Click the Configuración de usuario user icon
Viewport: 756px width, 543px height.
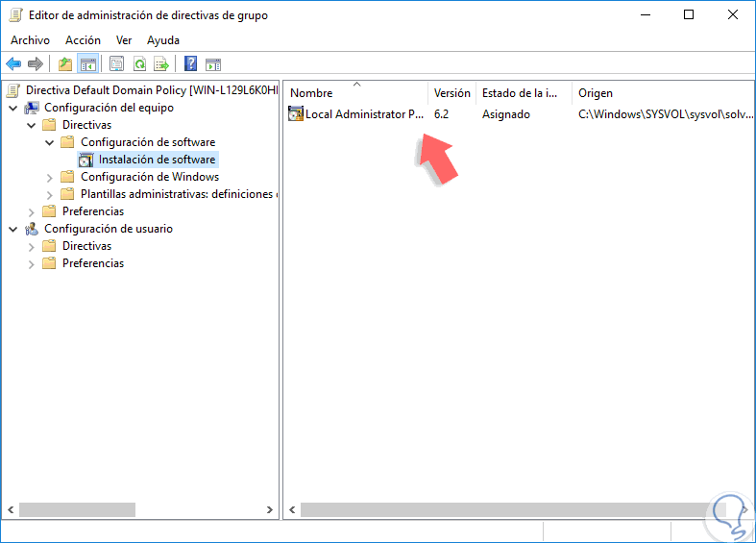point(32,229)
